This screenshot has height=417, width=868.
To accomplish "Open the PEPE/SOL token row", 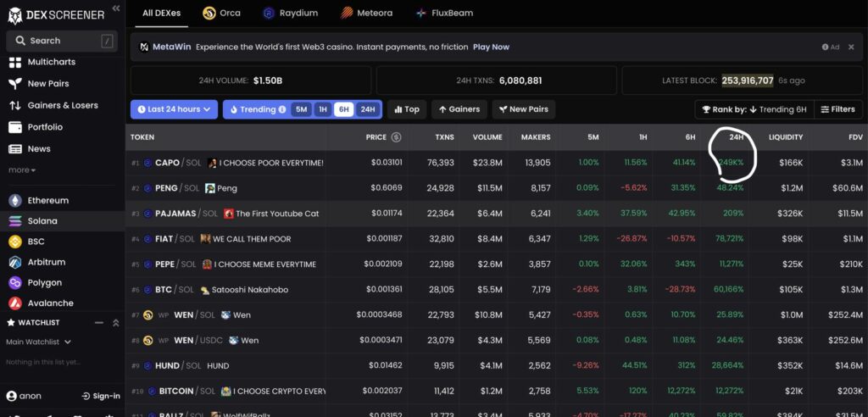I will [x=497, y=264].
